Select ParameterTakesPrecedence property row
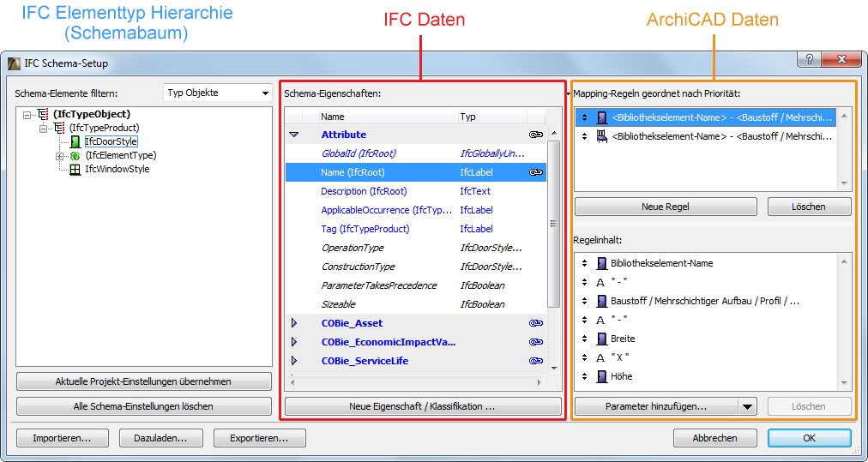The image size is (868, 462). click(x=416, y=285)
